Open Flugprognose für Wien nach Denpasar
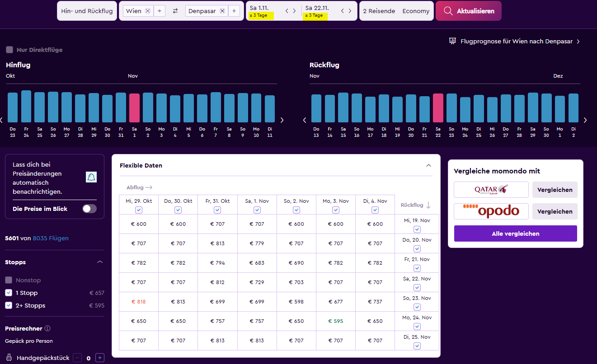Image resolution: width=597 pixels, height=364 pixels. pyautogui.click(x=516, y=42)
